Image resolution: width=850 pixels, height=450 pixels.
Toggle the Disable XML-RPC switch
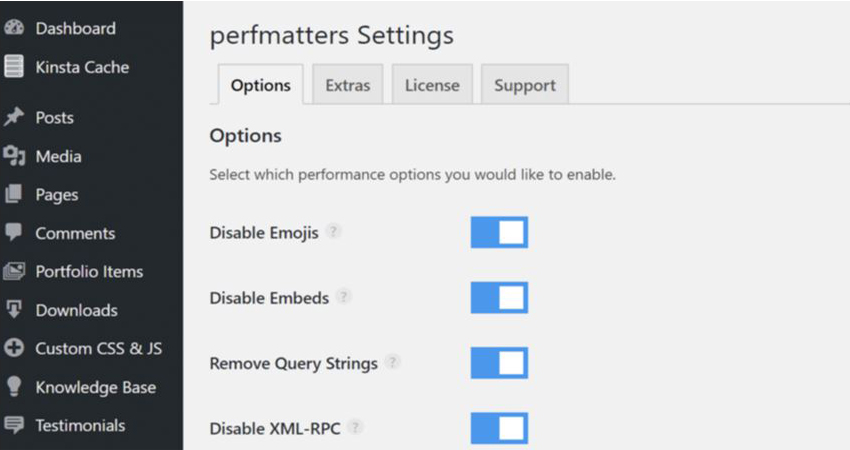[x=499, y=428]
